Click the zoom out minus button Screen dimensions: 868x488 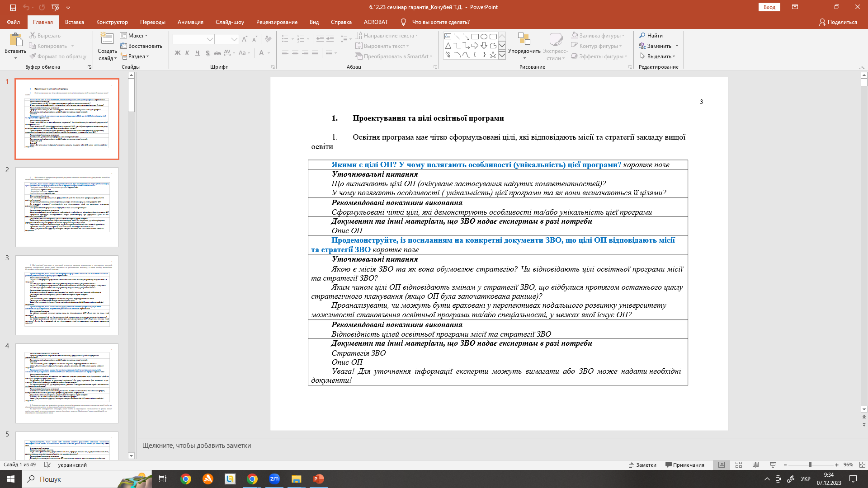pos(785,465)
